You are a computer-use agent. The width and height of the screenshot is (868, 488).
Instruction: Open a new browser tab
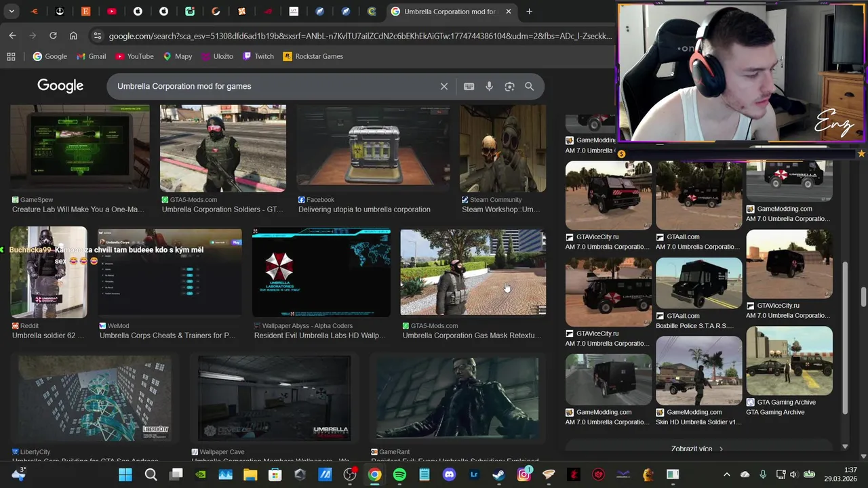point(529,12)
